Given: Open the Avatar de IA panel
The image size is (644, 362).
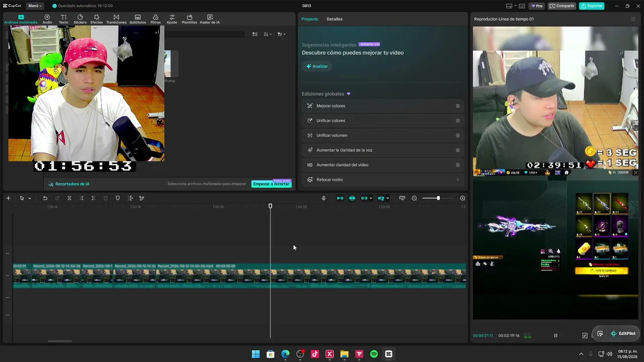Looking at the screenshot, I should point(210,19).
